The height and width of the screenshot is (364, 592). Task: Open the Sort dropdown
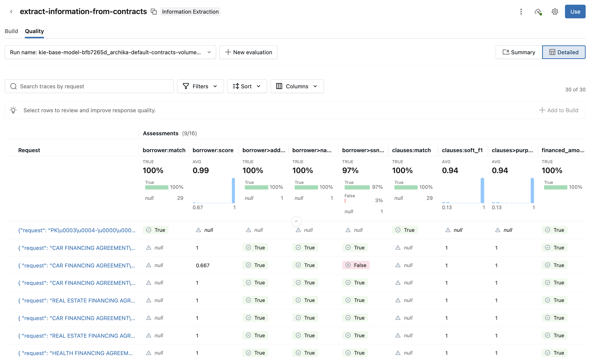pyautogui.click(x=247, y=86)
